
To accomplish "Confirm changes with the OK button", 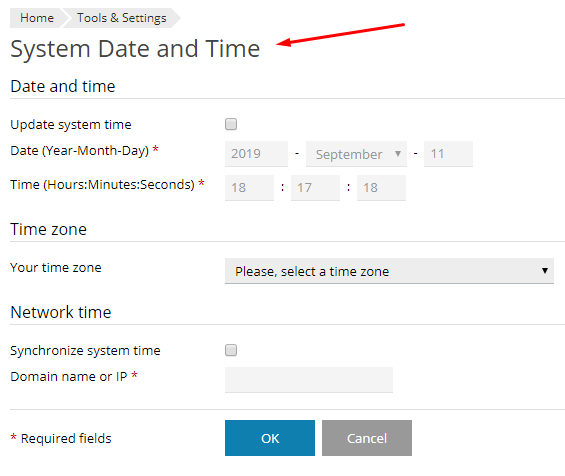I will coord(270,438).
